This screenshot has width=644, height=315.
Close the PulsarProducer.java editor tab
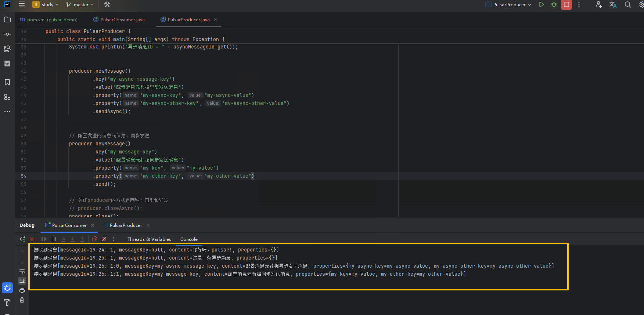[x=215, y=19]
